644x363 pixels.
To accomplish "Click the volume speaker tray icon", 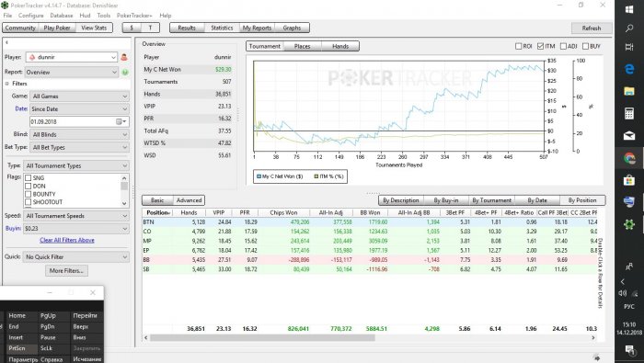I will 622,293.
